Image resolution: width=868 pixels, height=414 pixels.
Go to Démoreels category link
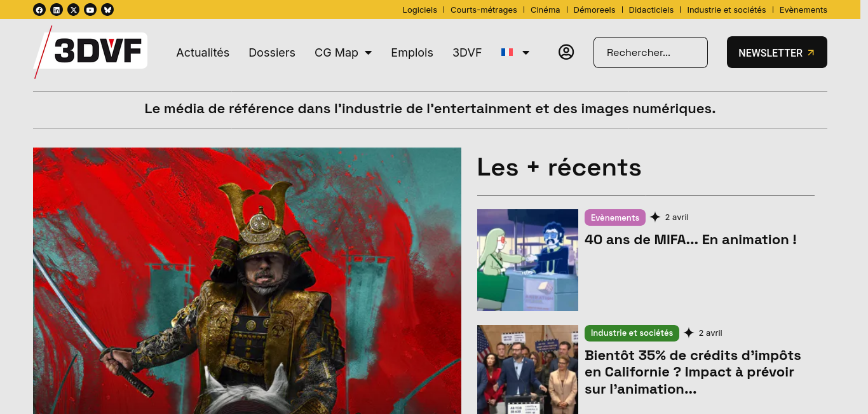pyautogui.click(x=594, y=10)
